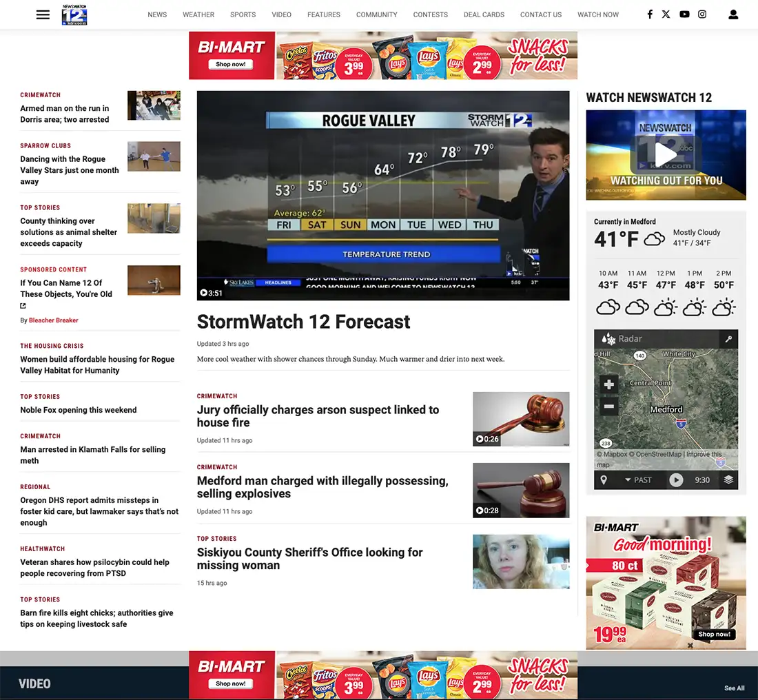Click the WATCH NEWSWATCH 12 heading
The height and width of the screenshot is (700, 758).
click(x=648, y=98)
